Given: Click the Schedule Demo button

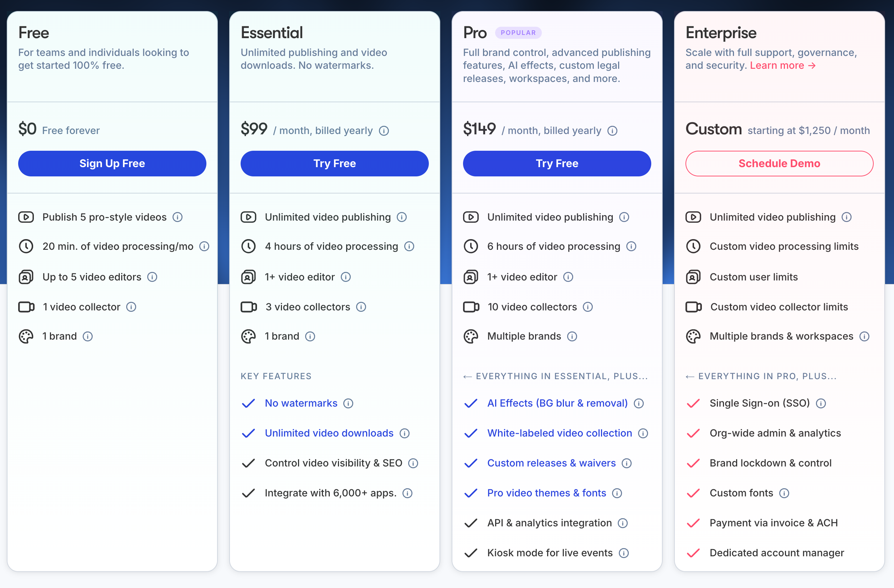Looking at the screenshot, I should point(779,163).
